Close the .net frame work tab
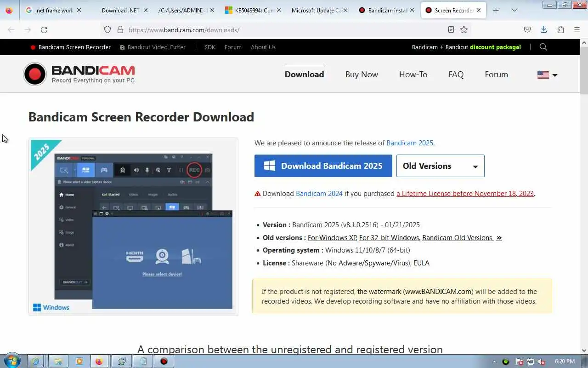The image size is (588, 368). pos(79,10)
